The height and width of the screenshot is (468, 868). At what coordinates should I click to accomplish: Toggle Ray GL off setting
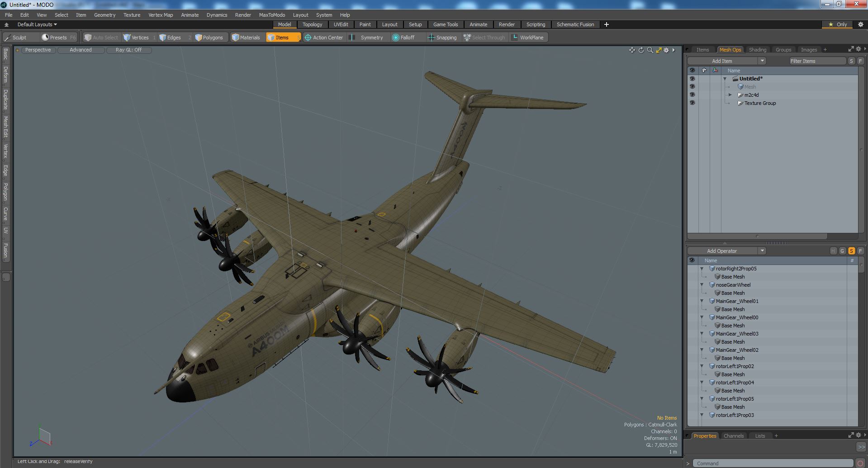pos(128,50)
